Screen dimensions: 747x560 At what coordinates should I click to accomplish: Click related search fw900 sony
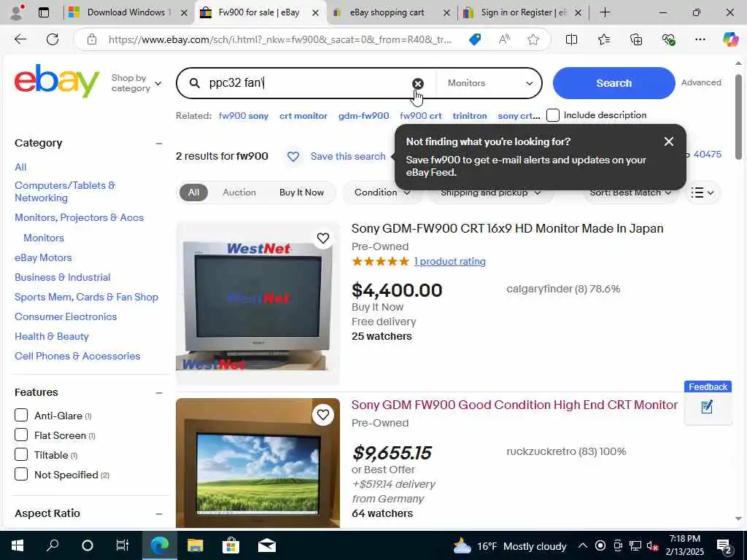pyautogui.click(x=244, y=116)
